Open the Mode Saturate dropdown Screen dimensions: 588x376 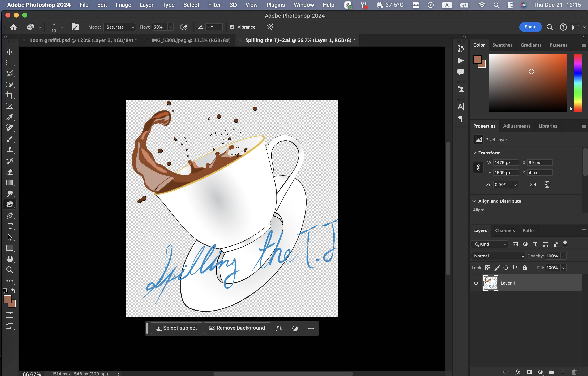tap(119, 27)
